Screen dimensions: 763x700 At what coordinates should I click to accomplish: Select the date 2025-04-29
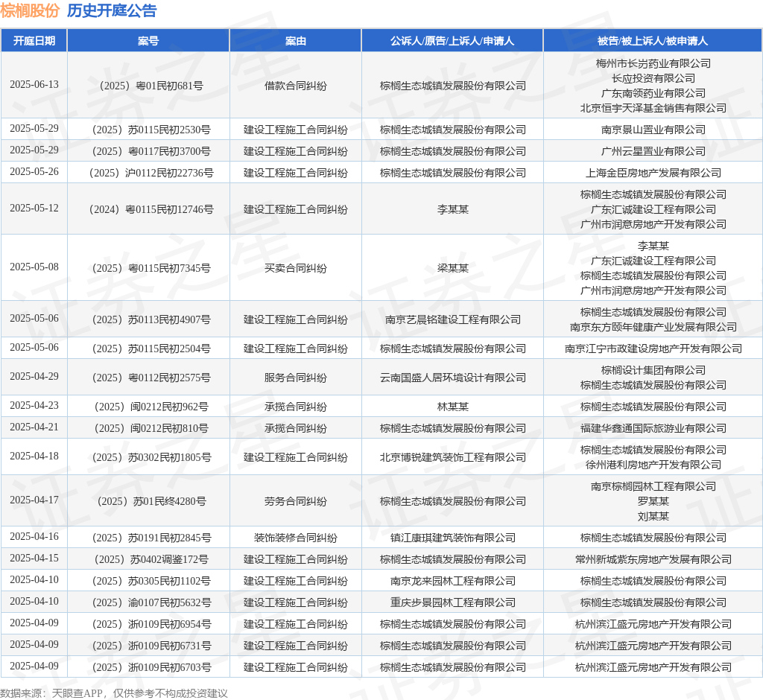tap(34, 377)
